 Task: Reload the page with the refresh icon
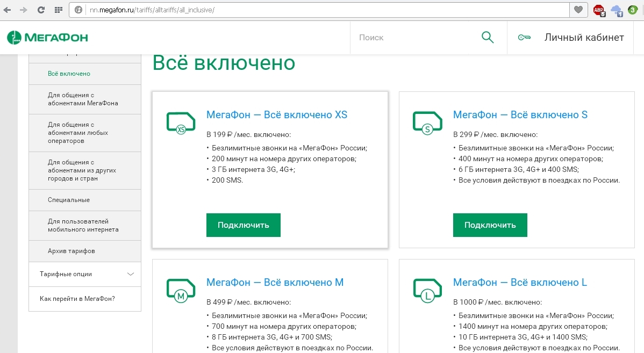point(41,10)
